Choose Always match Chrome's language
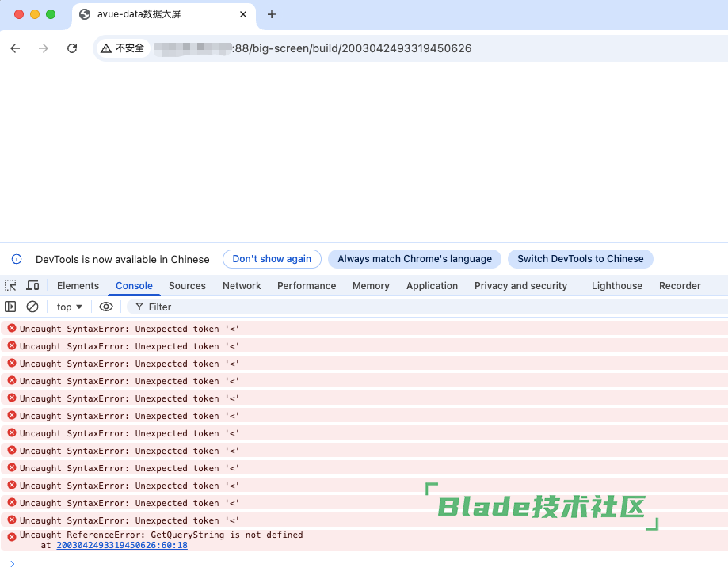Screen dimensions: 728x579 (x=414, y=258)
